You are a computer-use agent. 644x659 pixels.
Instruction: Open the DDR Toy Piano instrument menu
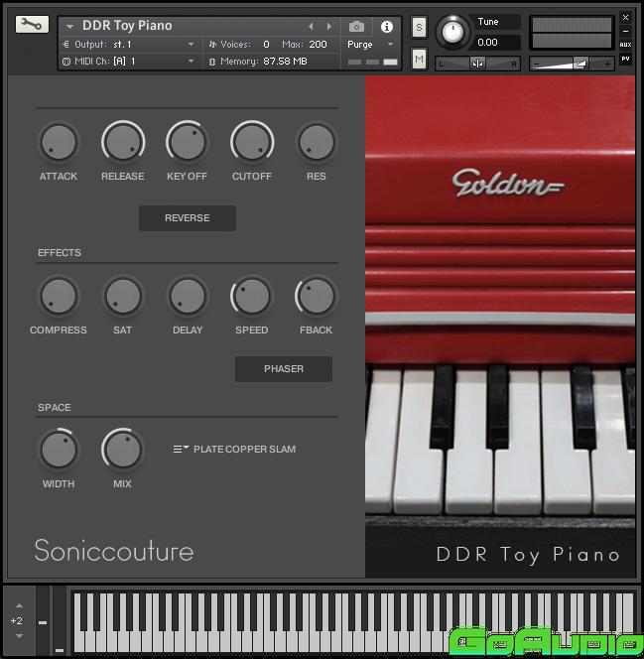tap(70, 27)
